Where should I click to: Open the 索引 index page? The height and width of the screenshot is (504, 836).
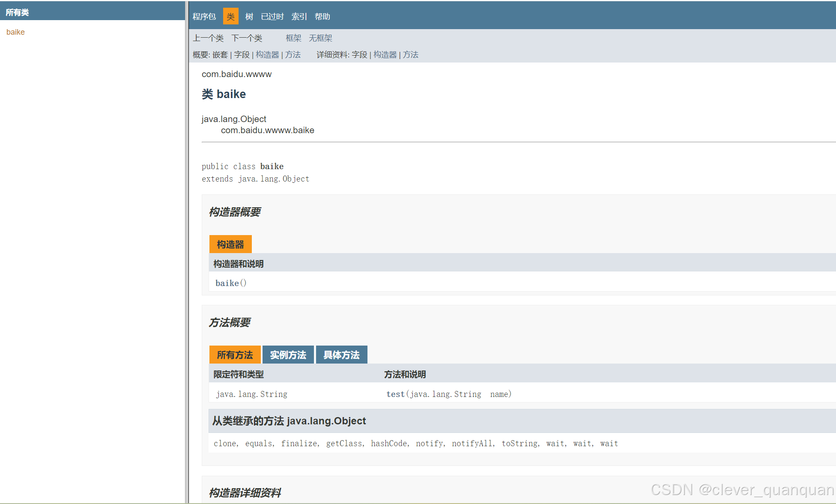click(299, 17)
